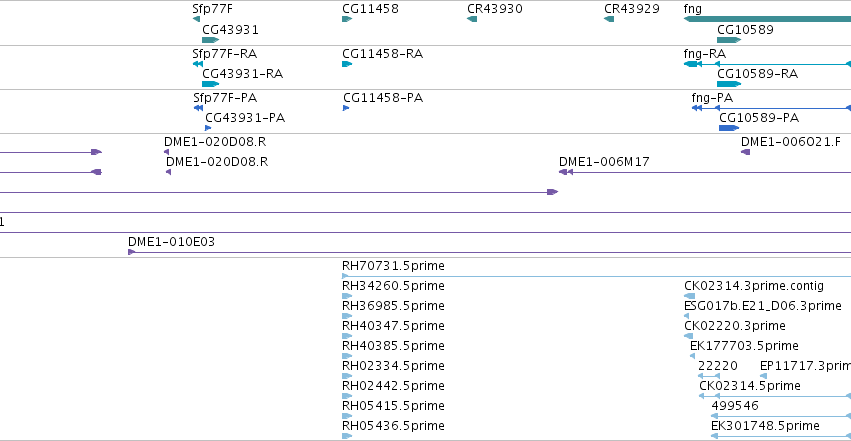This screenshot has width=851, height=441.
Task: Select the CG11458 gene arrow glyph
Action: click(x=347, y=20)
